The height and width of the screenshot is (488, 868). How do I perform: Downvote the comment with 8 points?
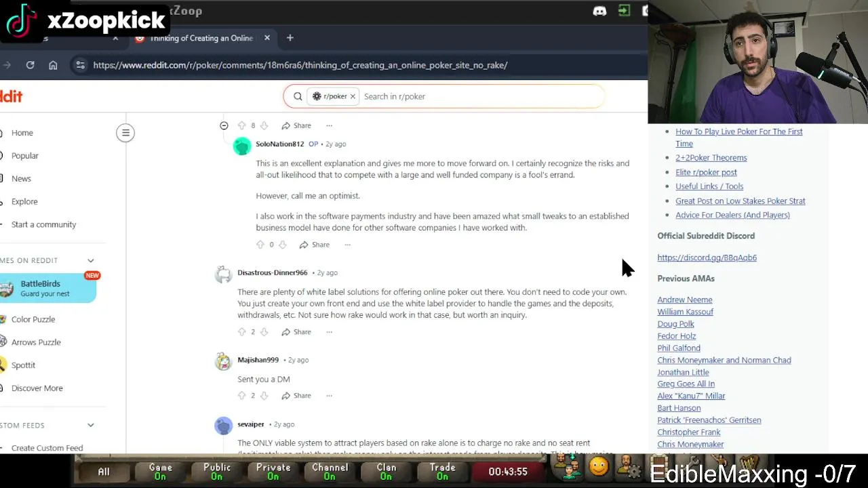coord(264,125)
